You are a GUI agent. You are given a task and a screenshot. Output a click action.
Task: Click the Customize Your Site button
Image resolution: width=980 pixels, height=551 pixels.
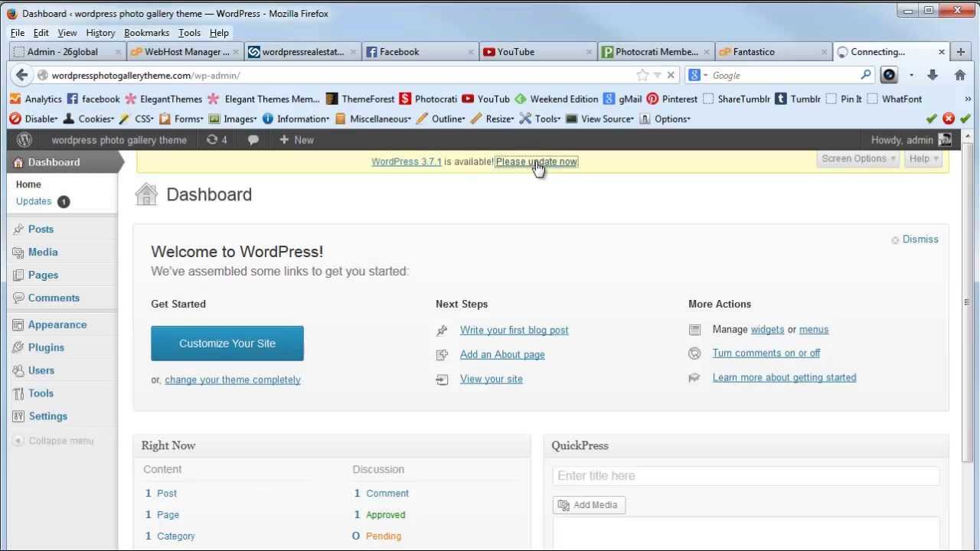227,344
